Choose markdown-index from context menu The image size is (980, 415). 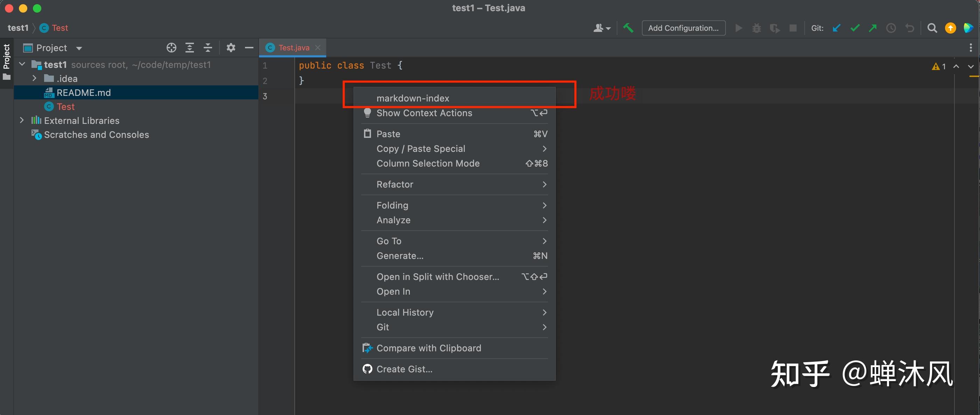[x=413, y=99]
